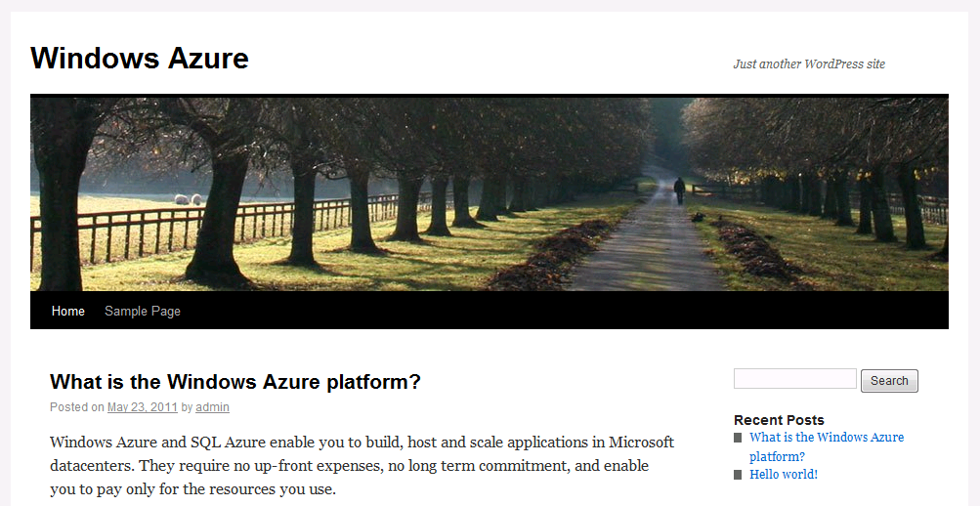980x506 pixels.
Task: Click the 'Posted on' label under the post title
Action: [x=77, y=407]
